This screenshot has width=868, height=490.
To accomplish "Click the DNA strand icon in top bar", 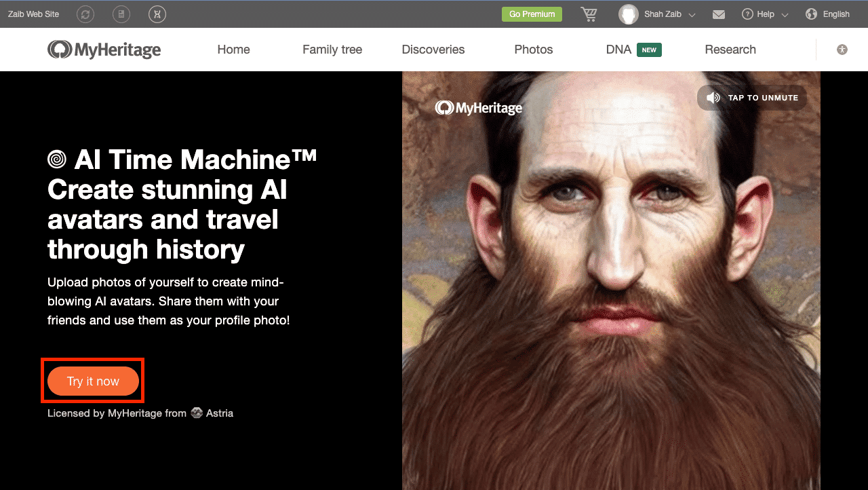I will pyautogui.click(x=157, y=14).
